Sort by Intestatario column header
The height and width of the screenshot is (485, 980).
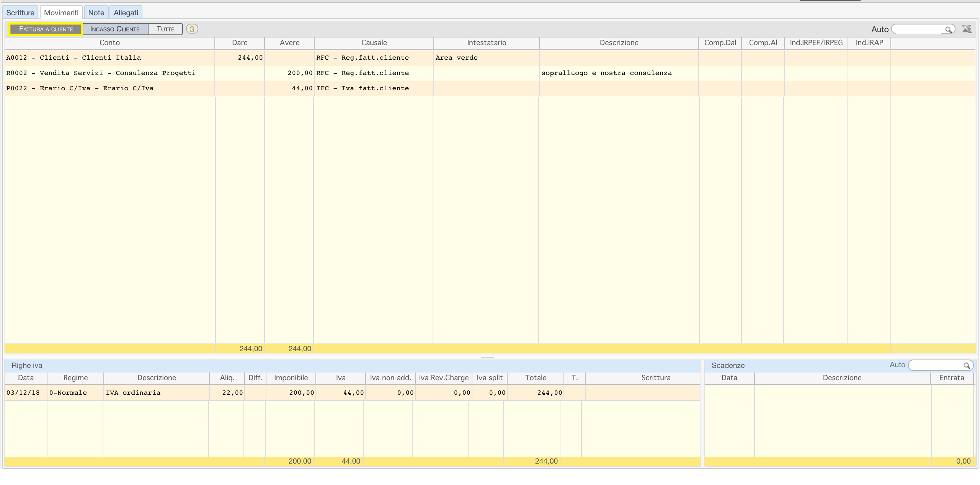click(487, 43)
